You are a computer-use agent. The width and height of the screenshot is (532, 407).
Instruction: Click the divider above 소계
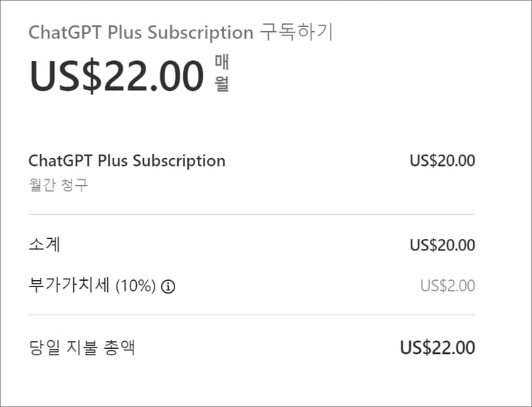[x=251, y=214]
